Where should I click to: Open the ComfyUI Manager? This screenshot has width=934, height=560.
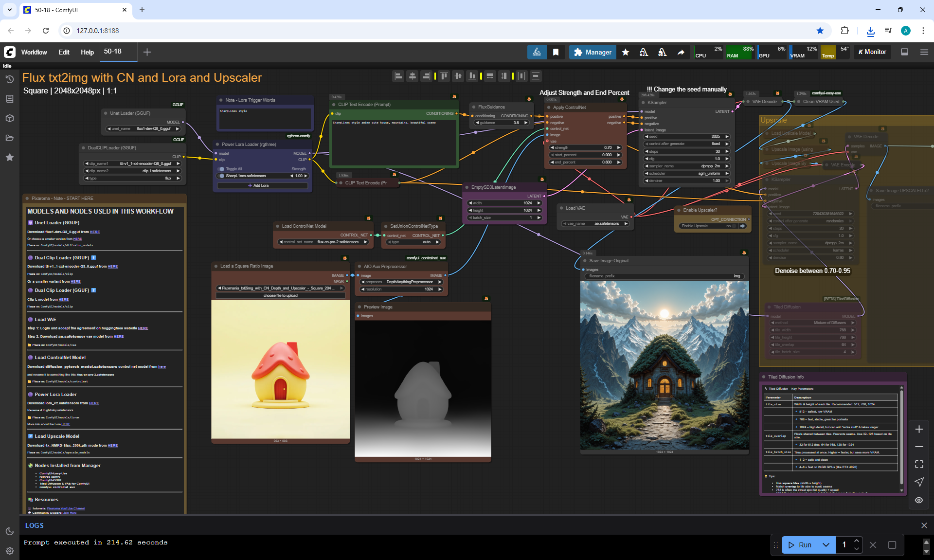click(593, 52)
